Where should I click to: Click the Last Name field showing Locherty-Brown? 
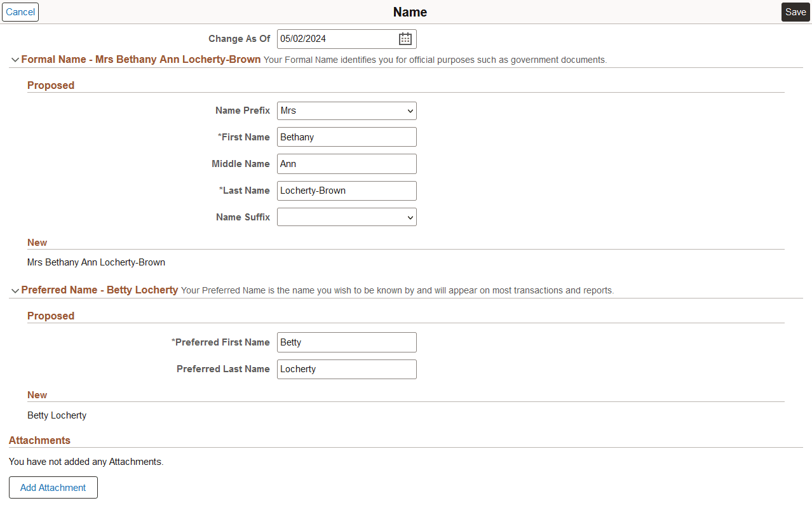[346, 191]
